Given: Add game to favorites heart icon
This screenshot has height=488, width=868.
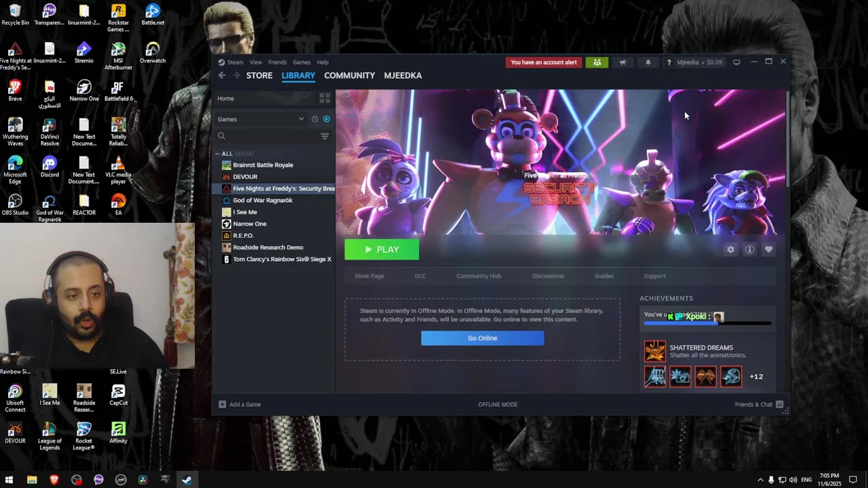Looking at the screenshot, I should point(768,249).
